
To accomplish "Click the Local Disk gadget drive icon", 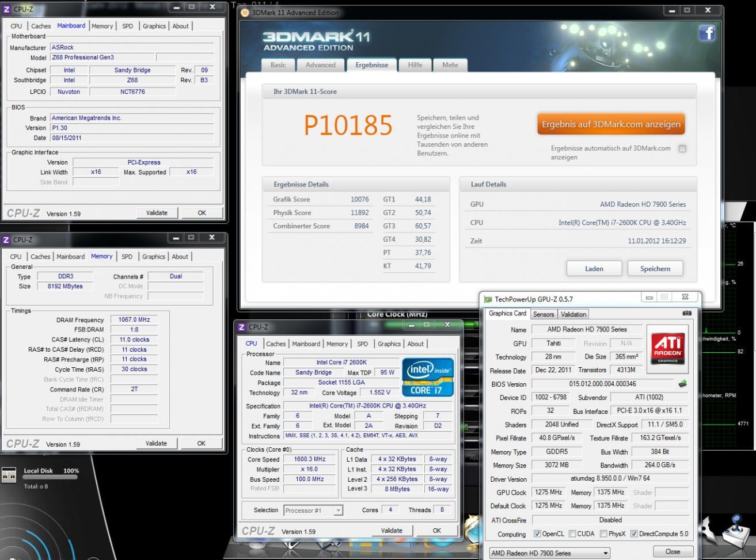I will [x=9, y=477].
